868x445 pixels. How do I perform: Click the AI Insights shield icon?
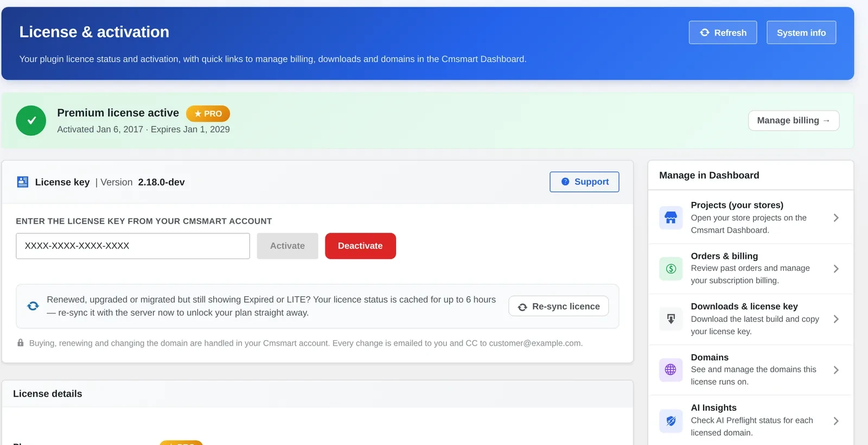tap(671, 421)
